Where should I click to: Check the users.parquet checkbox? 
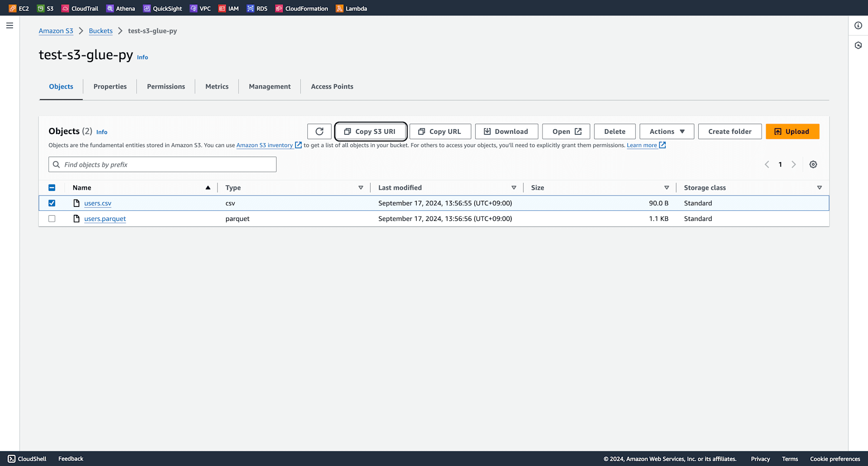click(x=52, y=219)
